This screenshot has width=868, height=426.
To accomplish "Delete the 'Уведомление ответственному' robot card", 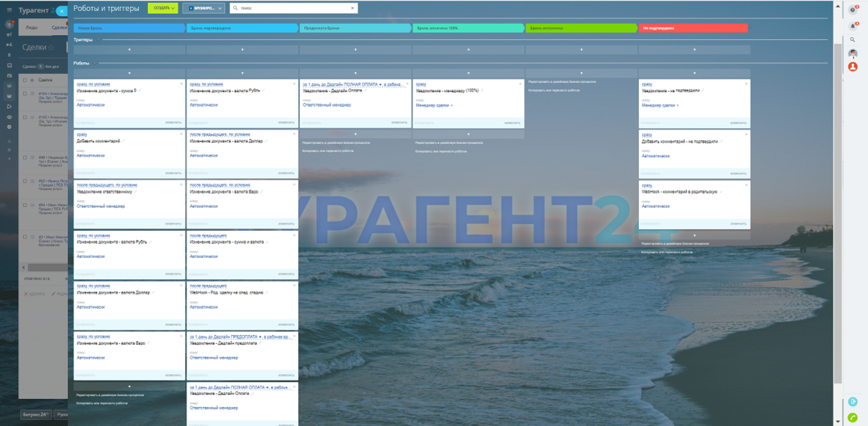I will click(x=181, y=185).
